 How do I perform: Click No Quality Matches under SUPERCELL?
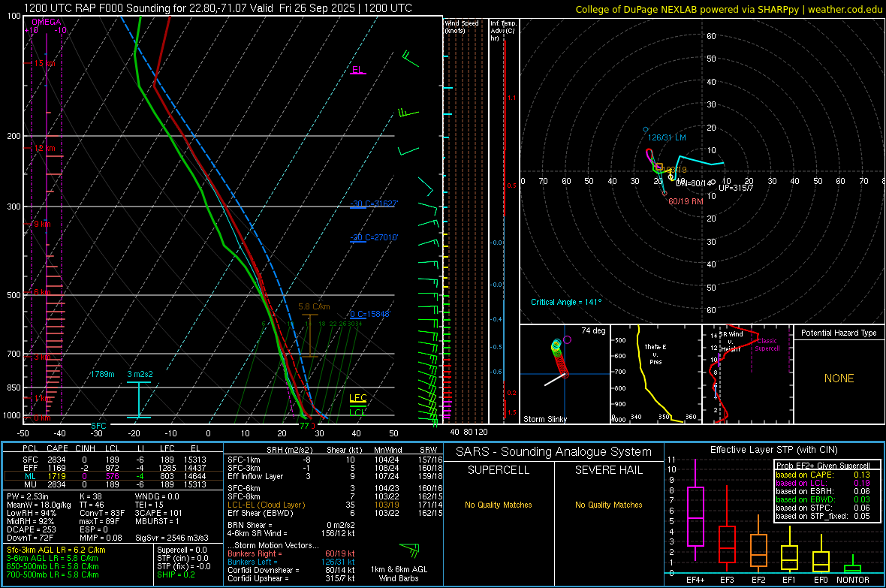(x=499, y=505)
